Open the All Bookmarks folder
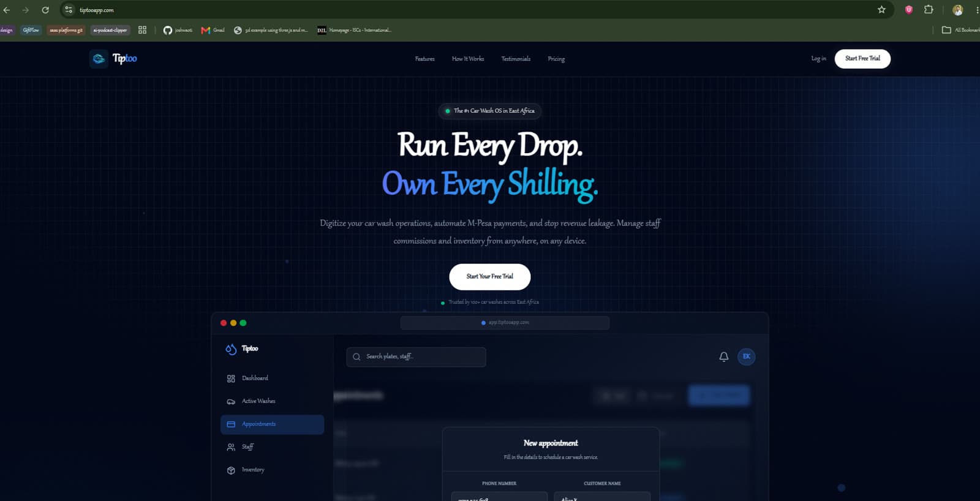 click(960, 30)
